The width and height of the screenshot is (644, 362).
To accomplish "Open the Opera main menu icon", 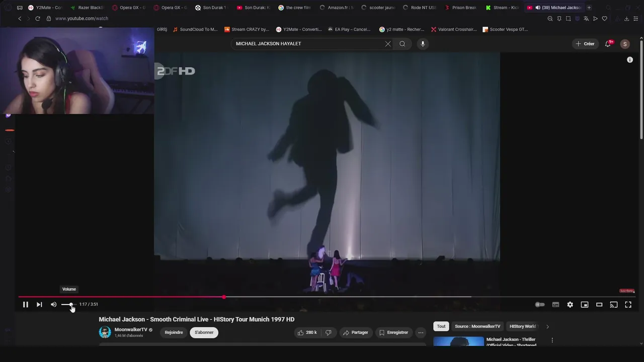I will click(8, 8).
